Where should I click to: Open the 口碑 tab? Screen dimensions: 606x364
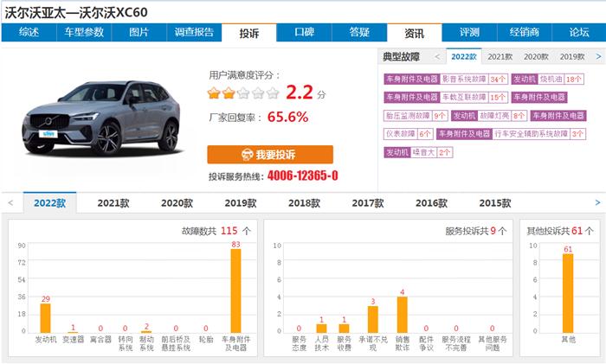click(x=304, y=33)
